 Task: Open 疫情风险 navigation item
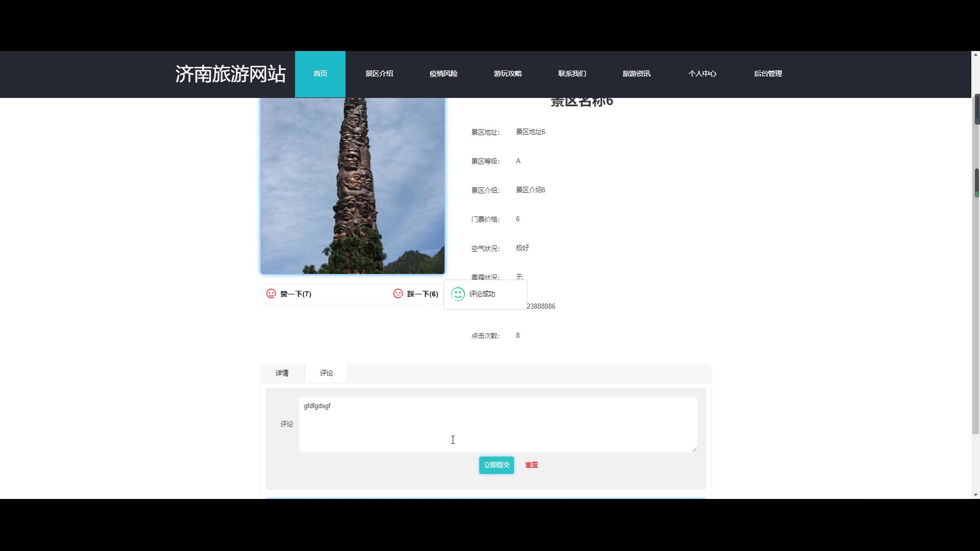(443, 73)
